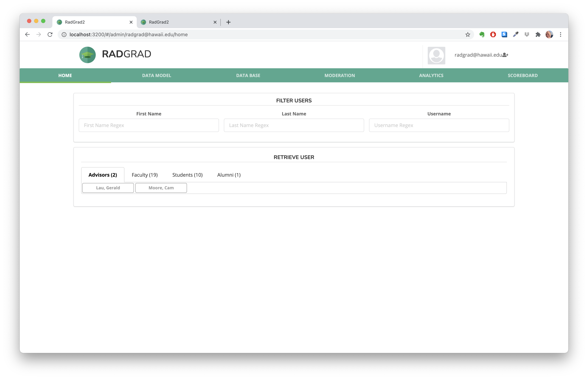The height and width of the screenshot is (379, 588).
Task: Click the RadGrad graduation cap logo
Action: [x=87, y=55]
